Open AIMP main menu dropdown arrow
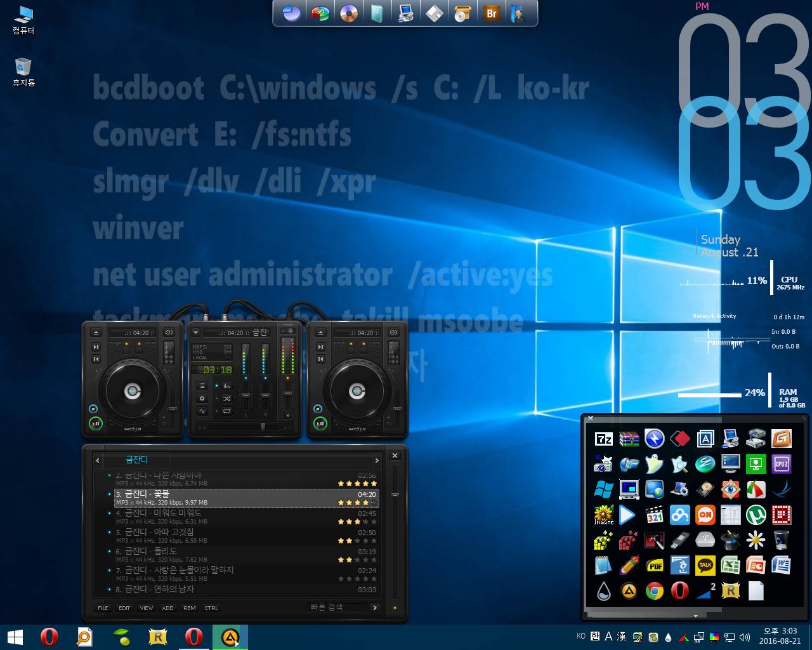Image resolution: width=812 pixels, height=650 pixels. point(196,333)
